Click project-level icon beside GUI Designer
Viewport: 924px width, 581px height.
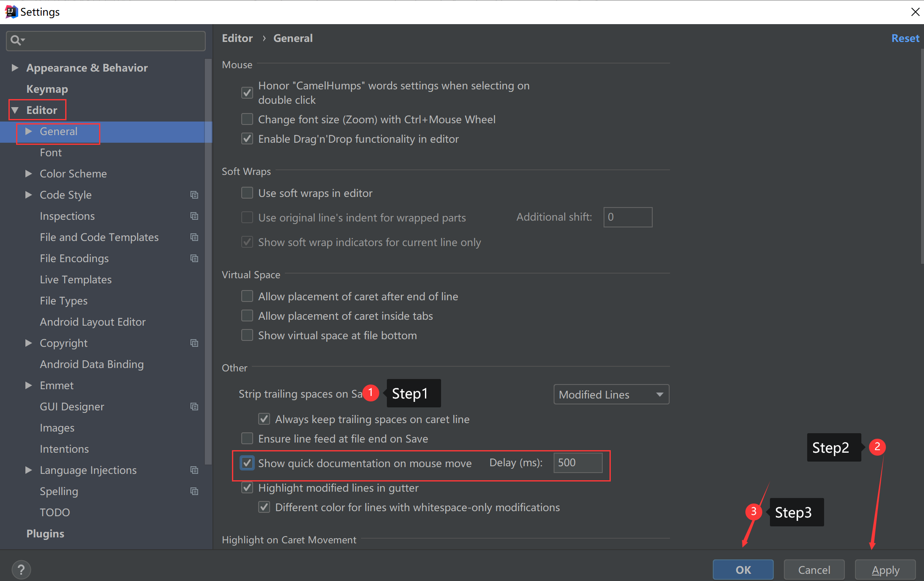194,407
